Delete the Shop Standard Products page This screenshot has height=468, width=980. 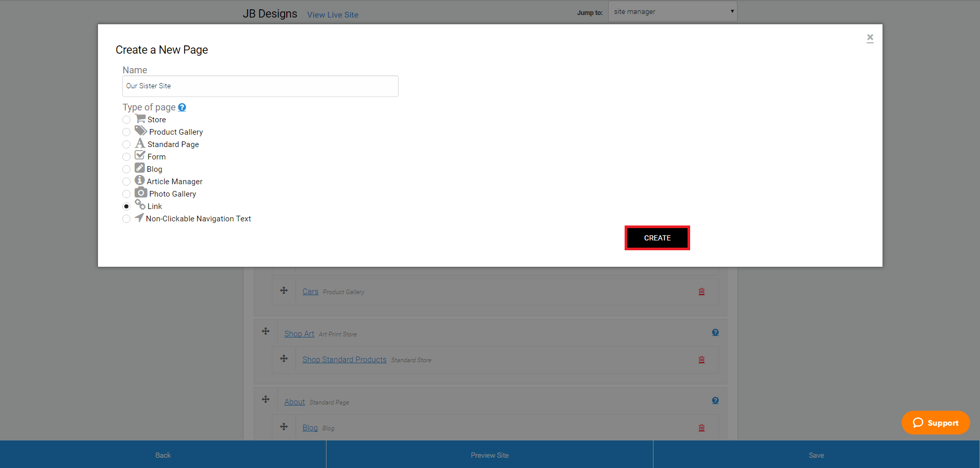tap(701, 360)
